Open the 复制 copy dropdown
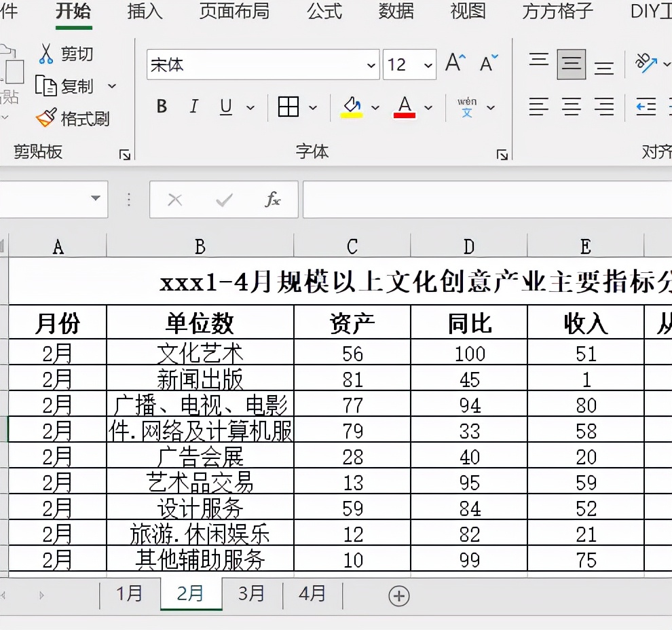The image size is (672, 630). click(112, 86)
